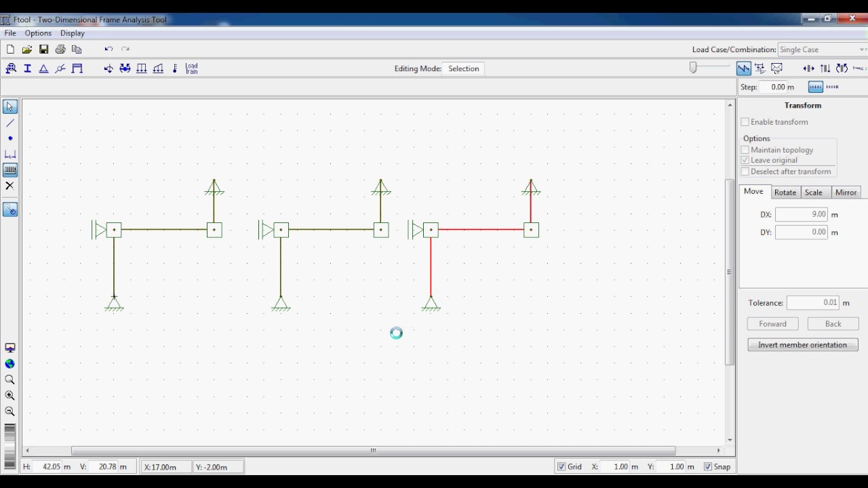
Task: Create a new file with the blank page icon
Action: pos(10,49)
